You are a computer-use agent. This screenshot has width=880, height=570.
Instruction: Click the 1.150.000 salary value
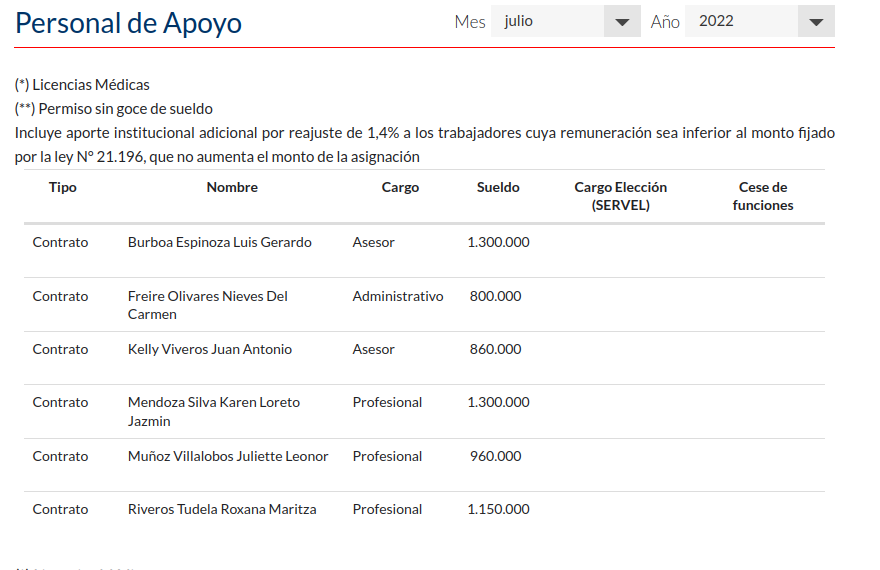pyautogui.click(x=498, y=509)
